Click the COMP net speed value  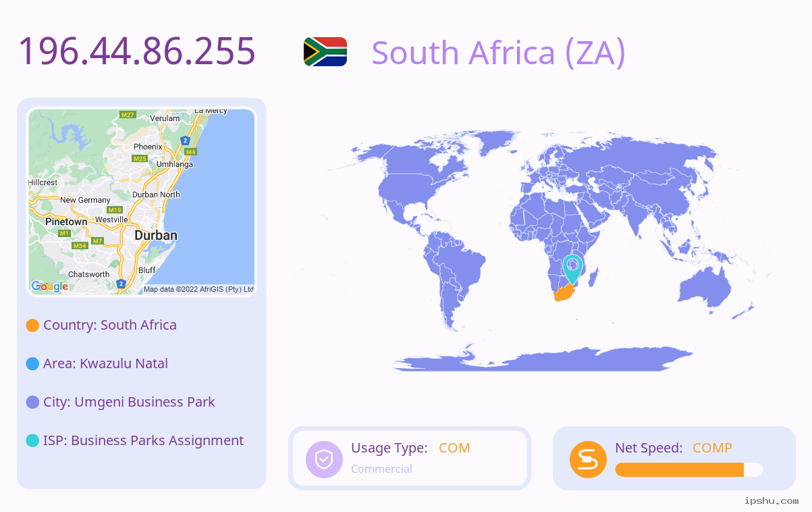712,448
